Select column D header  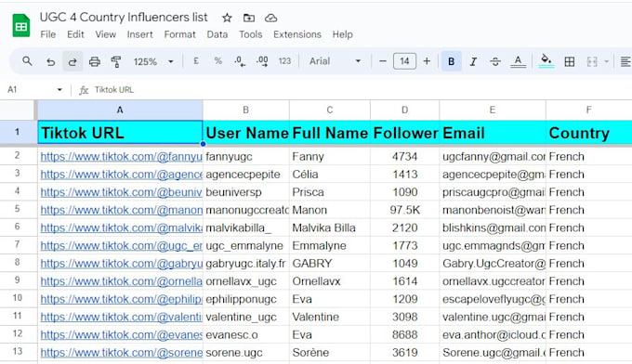[x=404, y=110]
